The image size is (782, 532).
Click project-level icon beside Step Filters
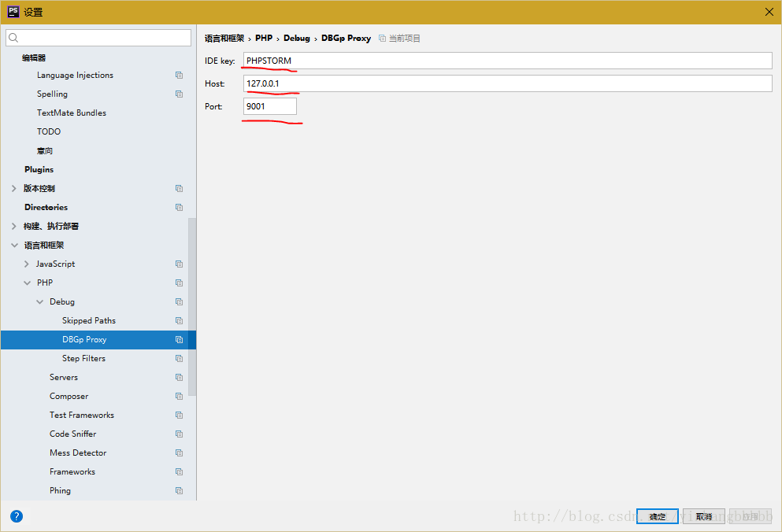pos(179,359)
